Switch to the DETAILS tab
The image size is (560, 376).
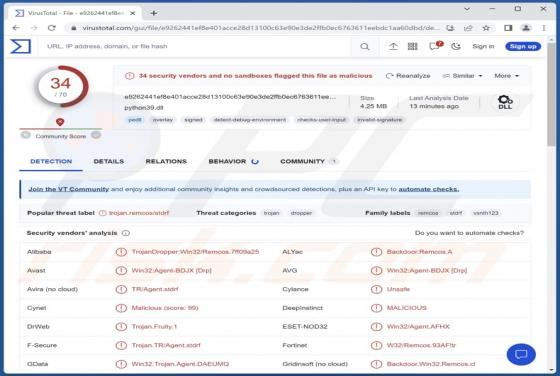pos(109,161)
